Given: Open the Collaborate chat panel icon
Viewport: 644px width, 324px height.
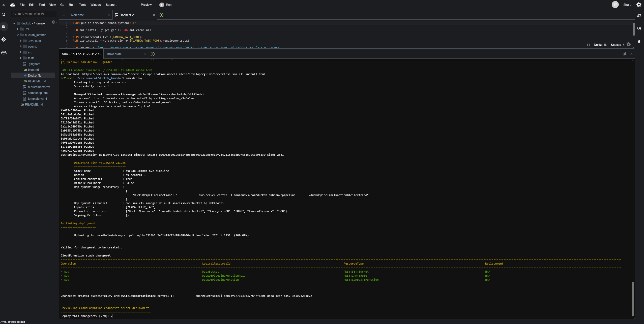Looking at the screenshot, I should click(639, 16).
